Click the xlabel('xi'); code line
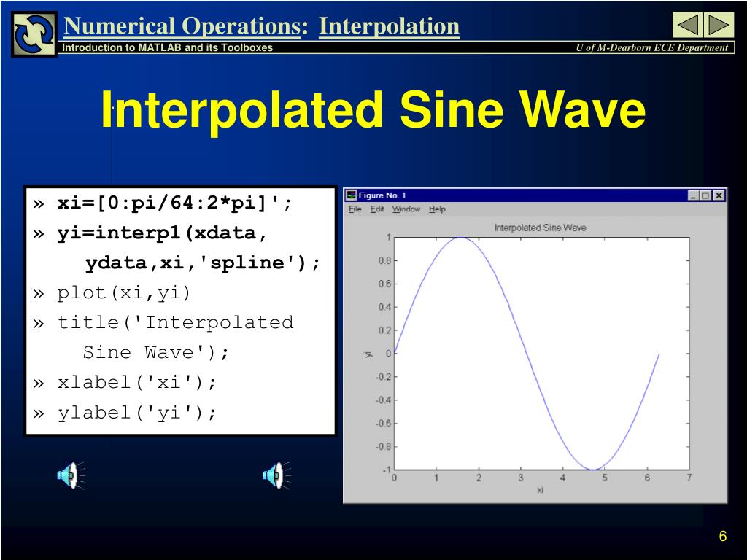747x560 pixels. [x=137, y=382]
